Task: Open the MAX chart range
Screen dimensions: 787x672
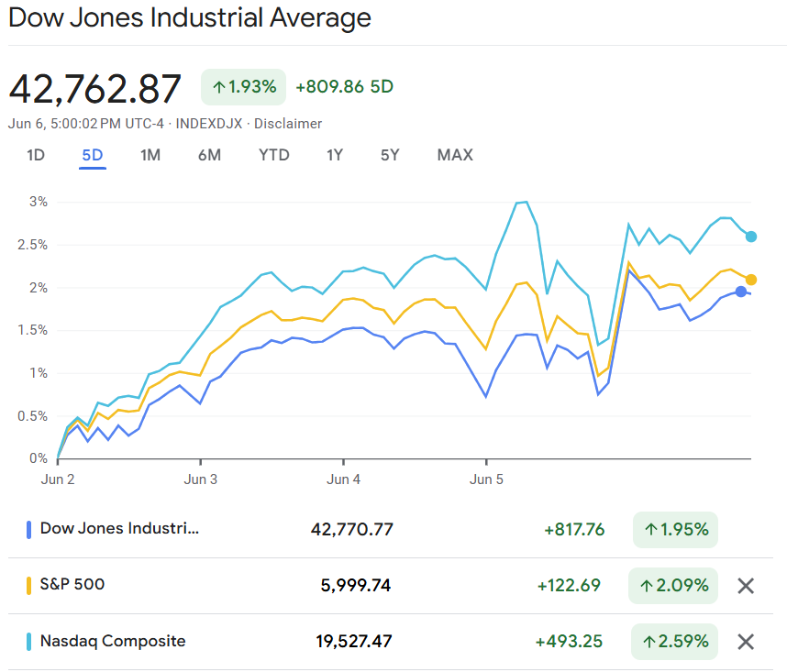Action: 455,155
